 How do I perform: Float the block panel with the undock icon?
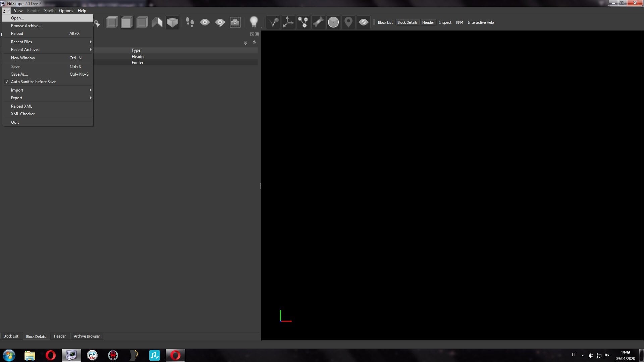coord(252,34)
